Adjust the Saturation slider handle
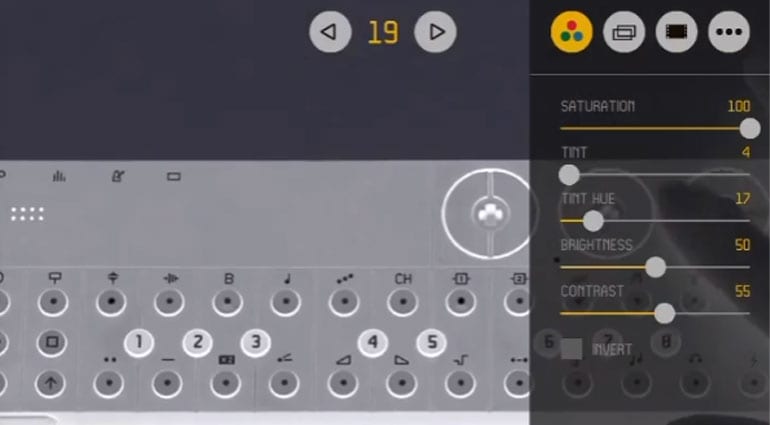Screen dimensions: 770x425 coord(750,129)
